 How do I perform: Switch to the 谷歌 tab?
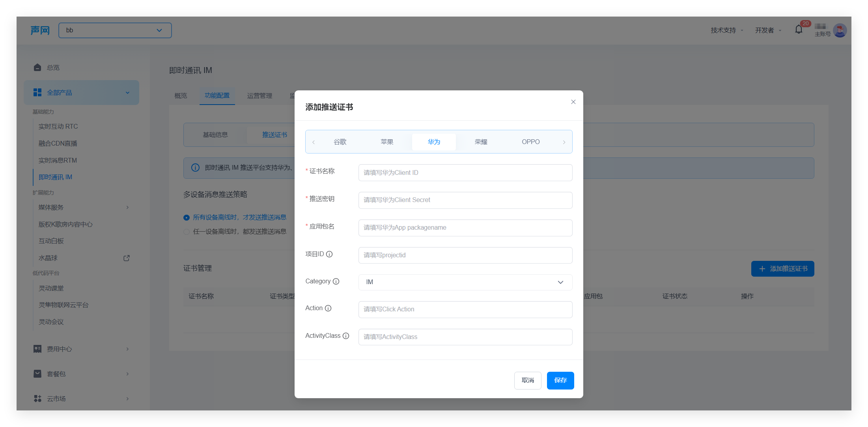[340, 142]
